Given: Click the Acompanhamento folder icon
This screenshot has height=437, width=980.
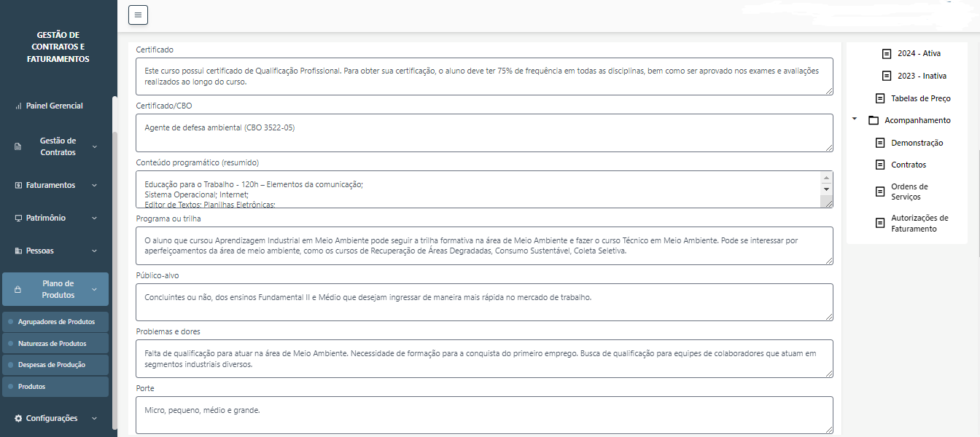Looking at the screenshot, I should 874,120.
